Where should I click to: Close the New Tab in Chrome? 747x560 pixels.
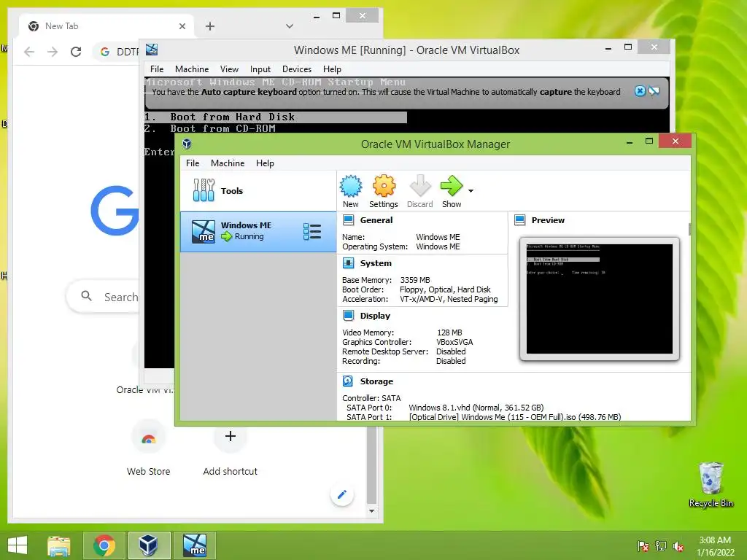point(182,26)
